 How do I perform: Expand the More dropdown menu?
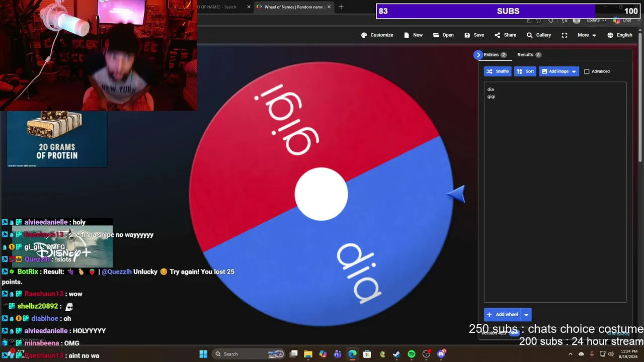coord(587,35)
